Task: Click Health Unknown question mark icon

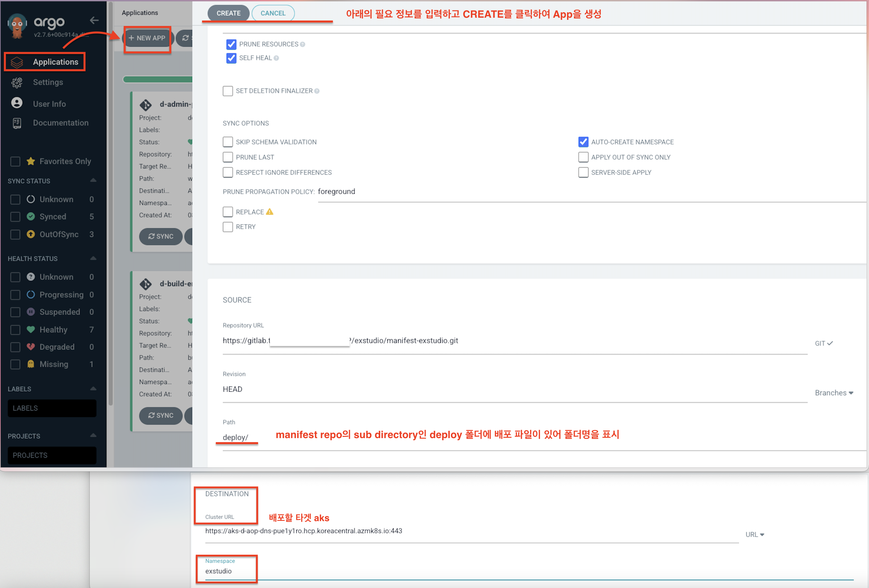Action: pyautogui.click(x=31, y=277)
